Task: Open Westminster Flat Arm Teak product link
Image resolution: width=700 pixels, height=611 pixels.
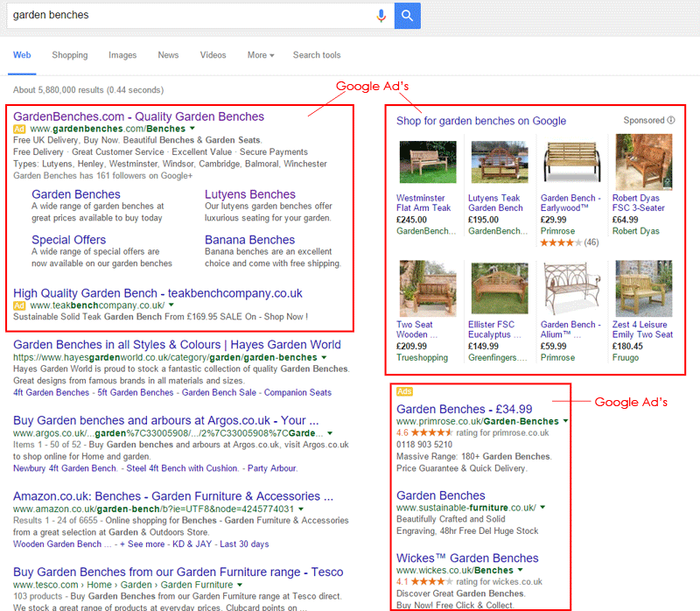Action: pyautogui.click(x=423, y=203)
